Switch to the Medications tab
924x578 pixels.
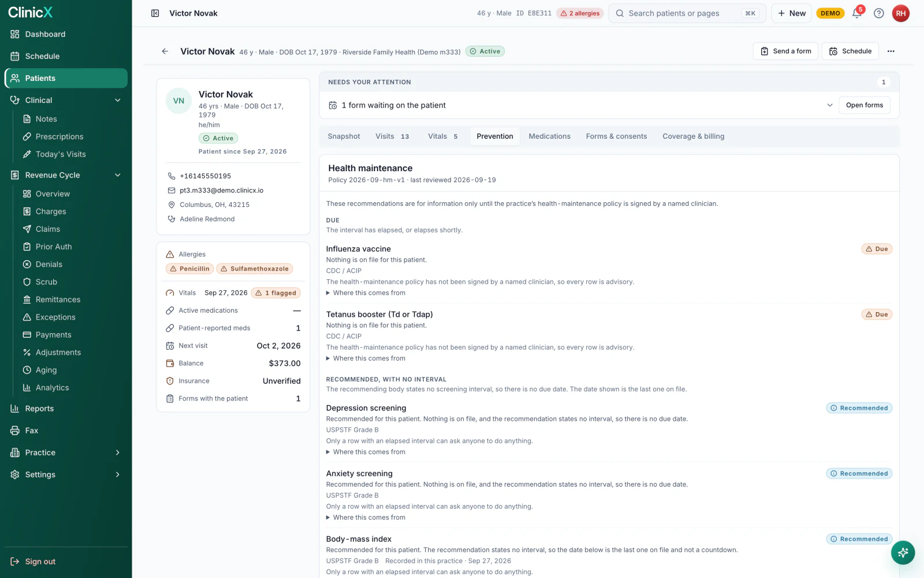click(549, 136)
